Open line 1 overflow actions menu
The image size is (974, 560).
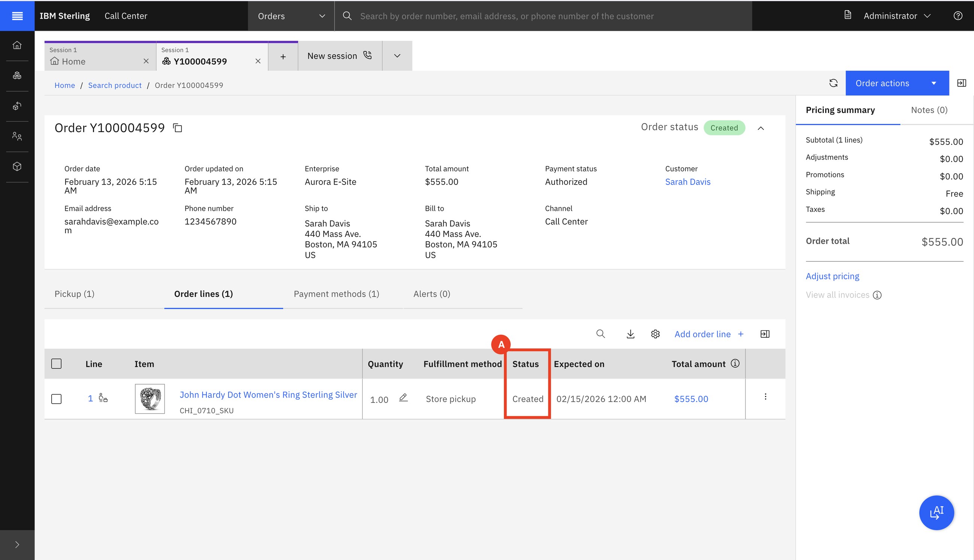pos(765,396)
